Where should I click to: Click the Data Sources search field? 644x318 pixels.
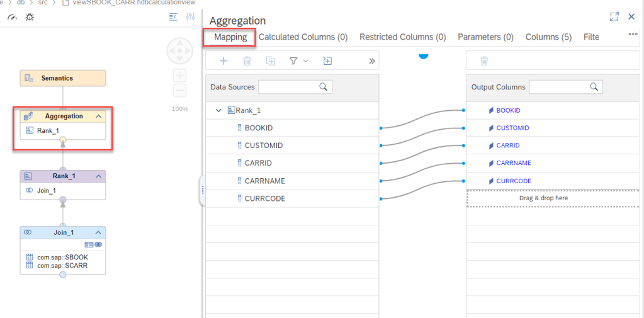(295, 87)
